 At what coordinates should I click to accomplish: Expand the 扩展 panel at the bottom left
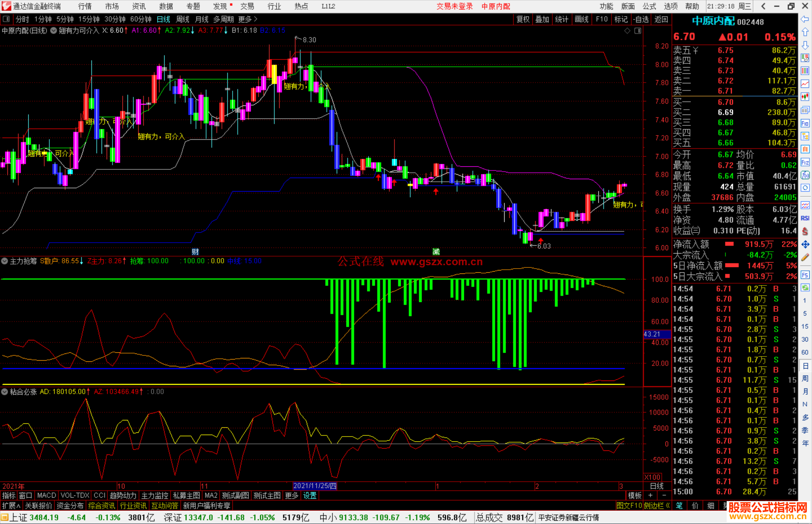click(11, 506)
